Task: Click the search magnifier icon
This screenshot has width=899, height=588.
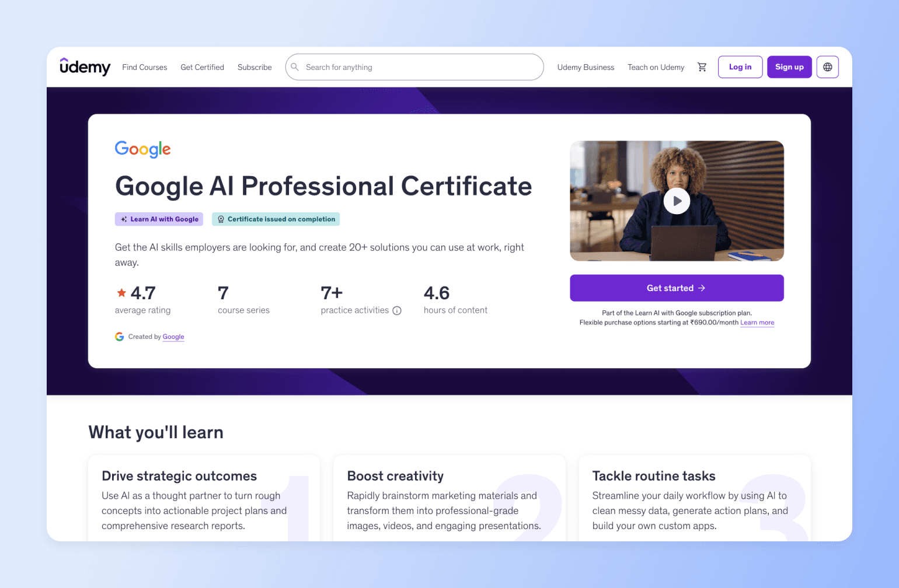Action: pos(295,67)
